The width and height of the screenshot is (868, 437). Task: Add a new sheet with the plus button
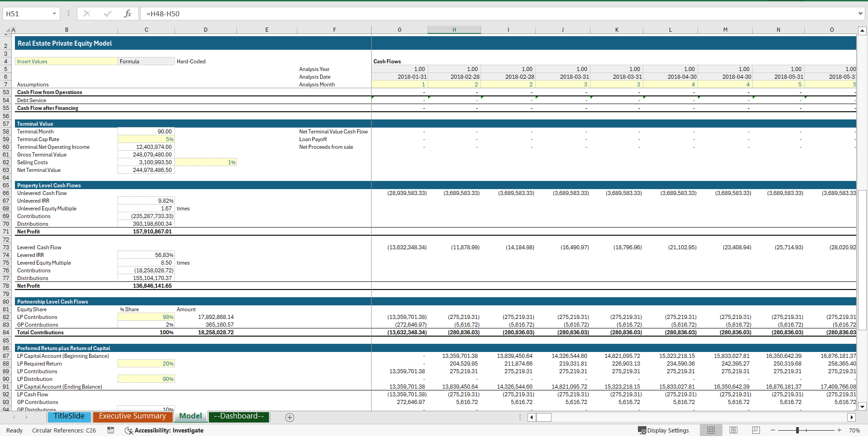point(289,418)
